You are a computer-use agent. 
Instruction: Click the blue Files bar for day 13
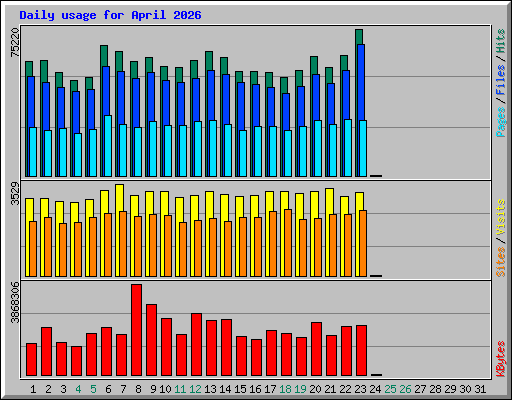211,95
